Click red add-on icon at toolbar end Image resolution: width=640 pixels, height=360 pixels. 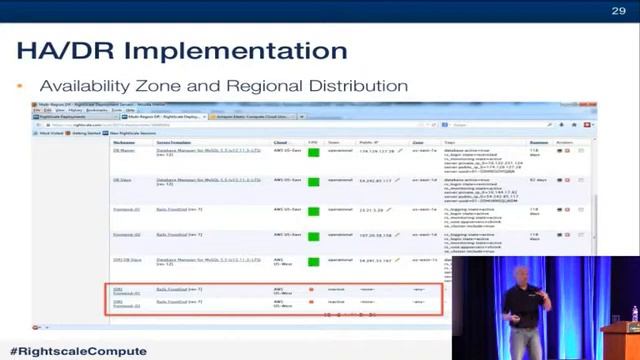click(x=587, y=125)
